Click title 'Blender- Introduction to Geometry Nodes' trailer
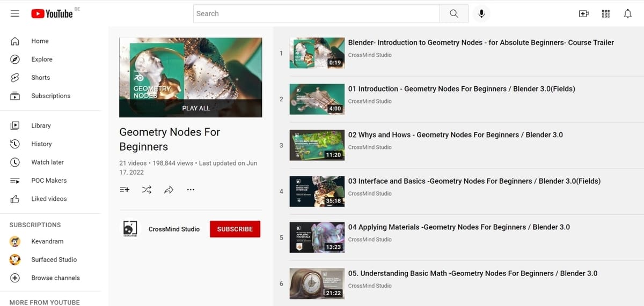 481,43
